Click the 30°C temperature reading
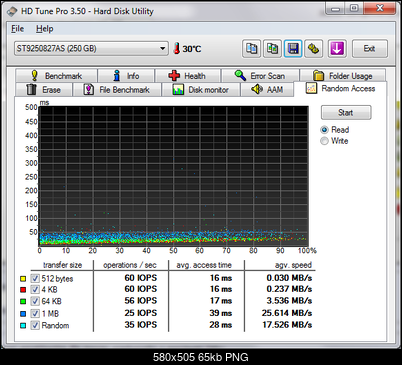 [x=192, y=49]
